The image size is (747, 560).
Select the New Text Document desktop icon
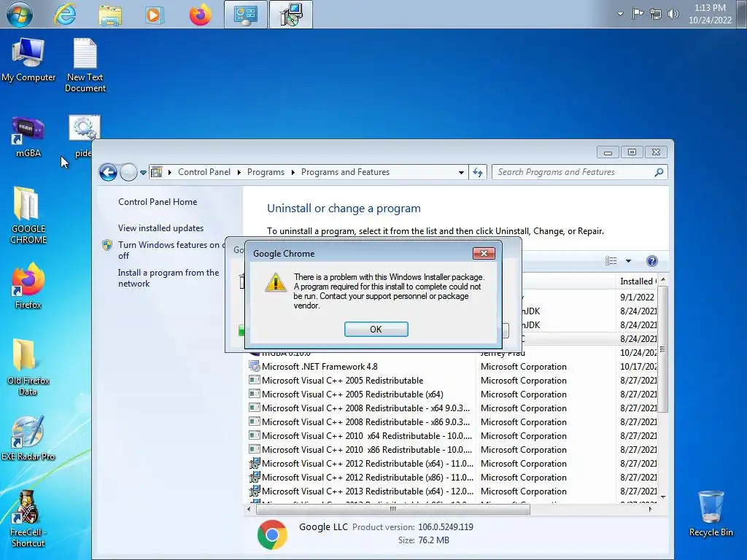pos(85,65)
